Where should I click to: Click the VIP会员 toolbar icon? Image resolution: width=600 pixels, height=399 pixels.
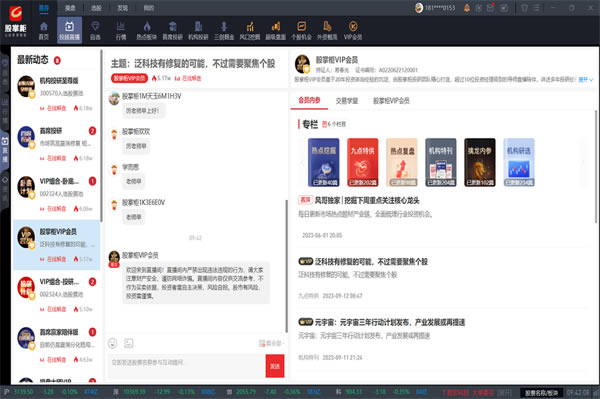[x=353, y=30]
